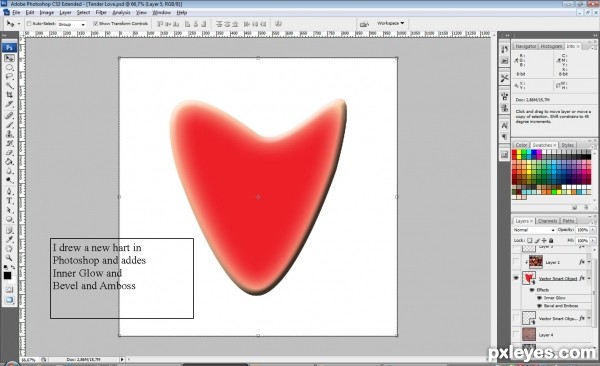Select the Notes tool

pyautogui.click(x=9, y=230)
